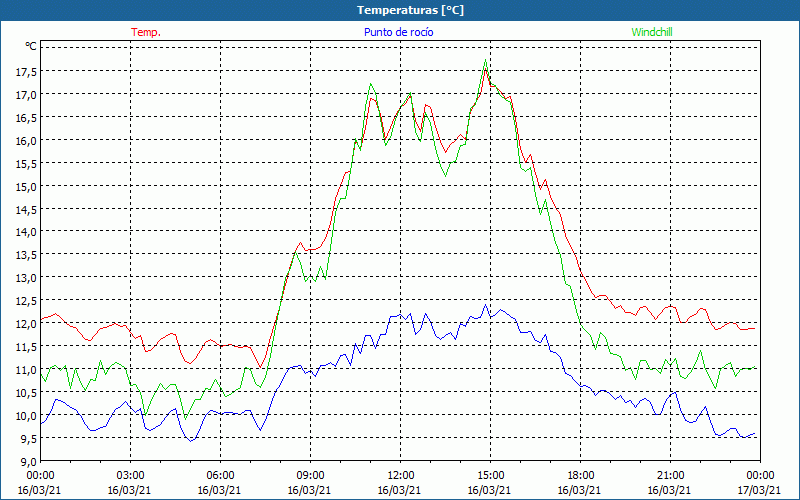Click the 12,5 y-axis value

click(x=27, y=301)
